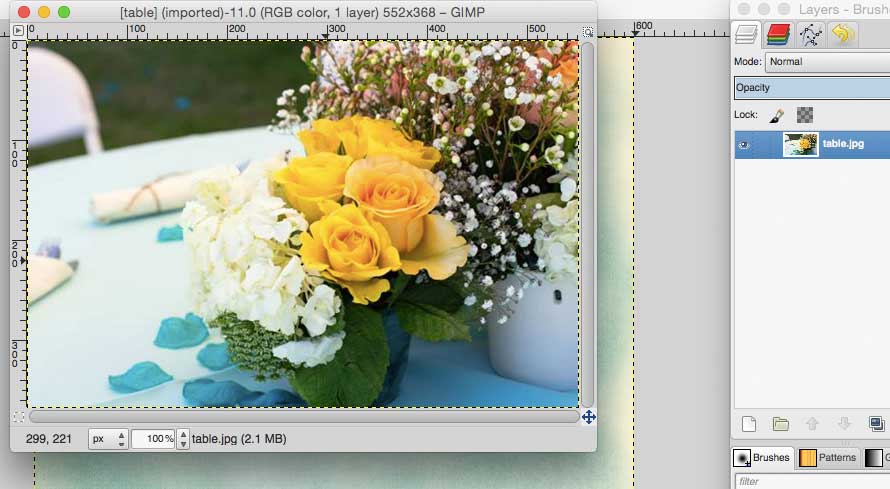The height and width of the screenshot is (489, 890).
Task: Open the image menu triangle at ruler corner
Action: (x=18, y=30)
